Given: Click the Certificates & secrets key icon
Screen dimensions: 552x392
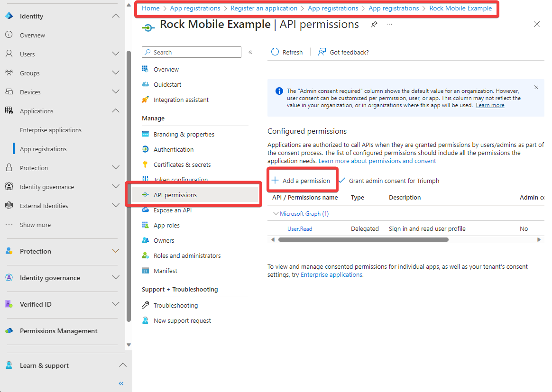Looking at the screenshot, I should pyautogui.click(x=145, y=164).
